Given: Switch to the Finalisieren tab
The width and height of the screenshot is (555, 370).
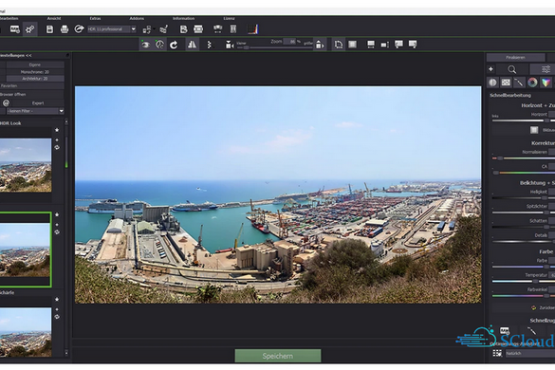Looking at the screenshot, I should [515, 57].
